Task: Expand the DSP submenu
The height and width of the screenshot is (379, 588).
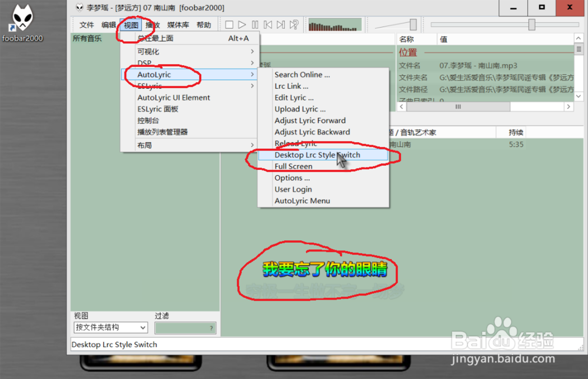Action: click(x=190, y=63)
